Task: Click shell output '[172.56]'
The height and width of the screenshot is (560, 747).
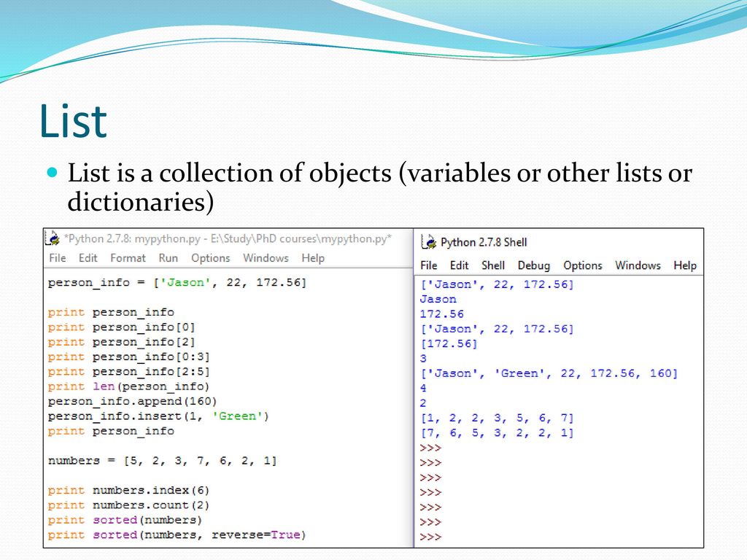Action: (449, 343)
